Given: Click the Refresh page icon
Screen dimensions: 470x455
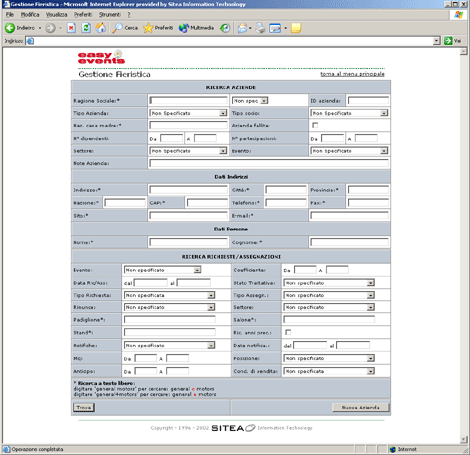Looking at the screenshot, I should point(86,28).
